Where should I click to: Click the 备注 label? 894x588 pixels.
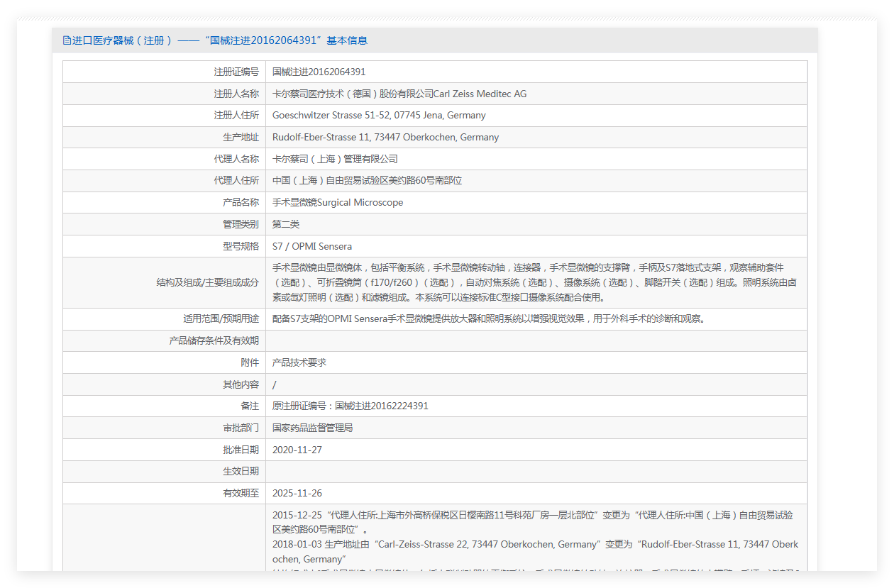(x=250, y=406)
